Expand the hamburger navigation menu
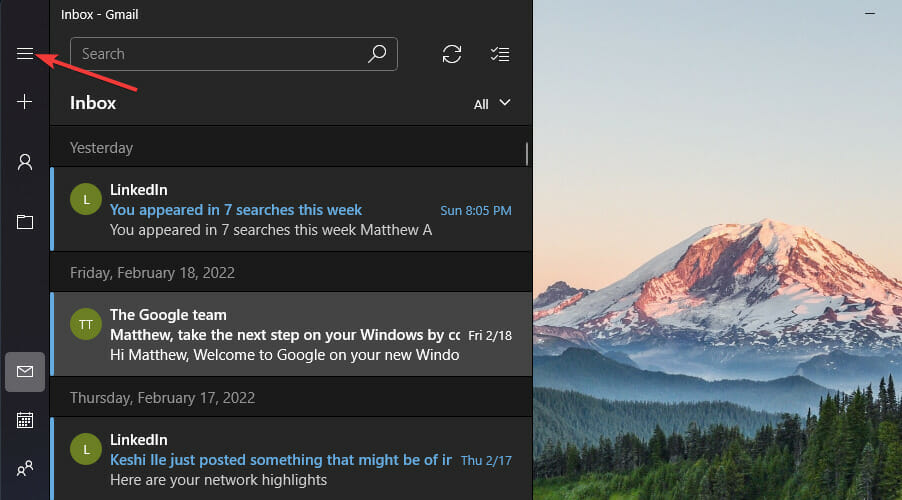Image resolution: width=902 pixels, height=500 pixels. point(25,54)
